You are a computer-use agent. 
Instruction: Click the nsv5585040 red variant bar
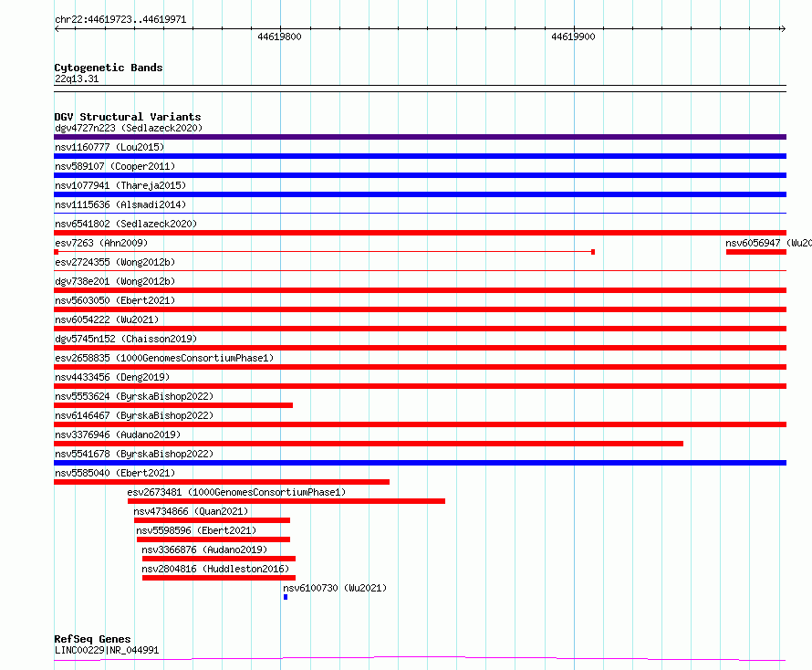222,482
